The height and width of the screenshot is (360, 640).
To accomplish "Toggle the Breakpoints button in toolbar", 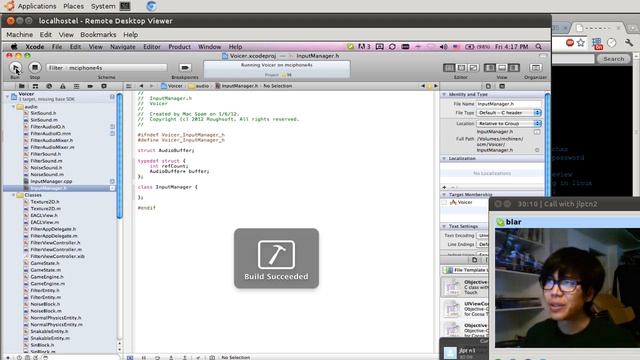I will tap(185, 67).
